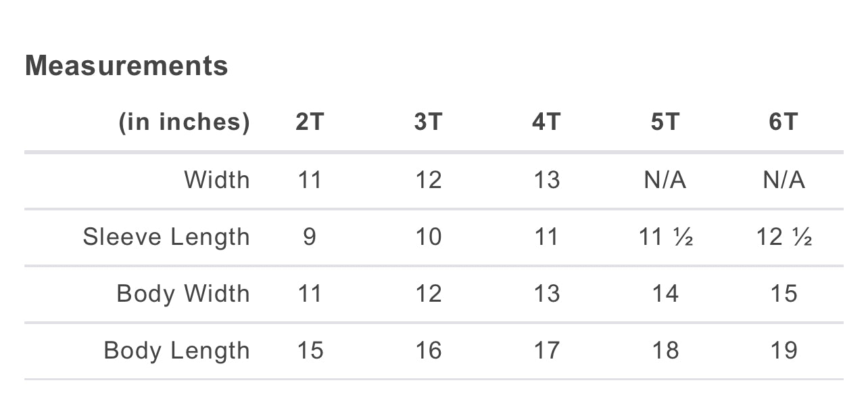Select the 2T size column header
Viewport: 868px width, 412px height.
pos(310,122)
